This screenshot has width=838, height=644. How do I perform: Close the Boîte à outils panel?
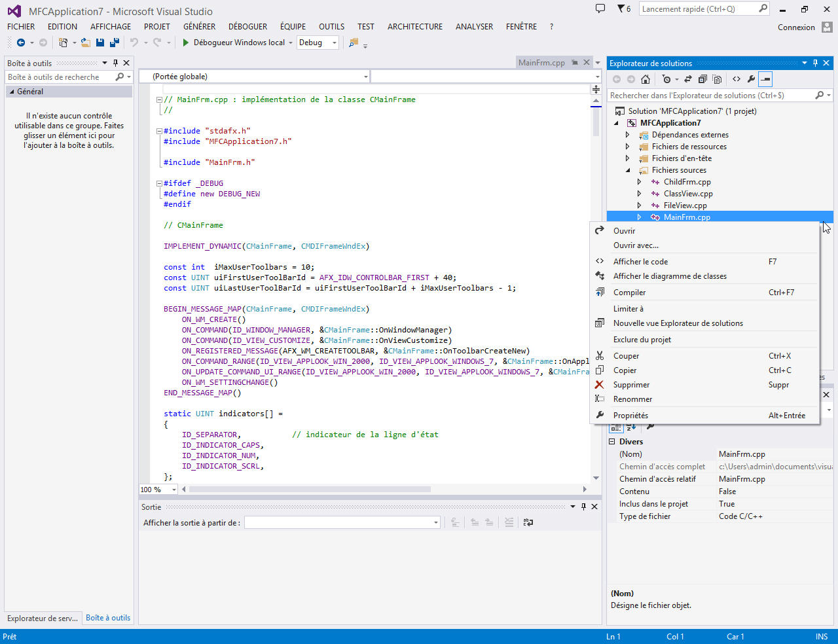click(127, 63)
